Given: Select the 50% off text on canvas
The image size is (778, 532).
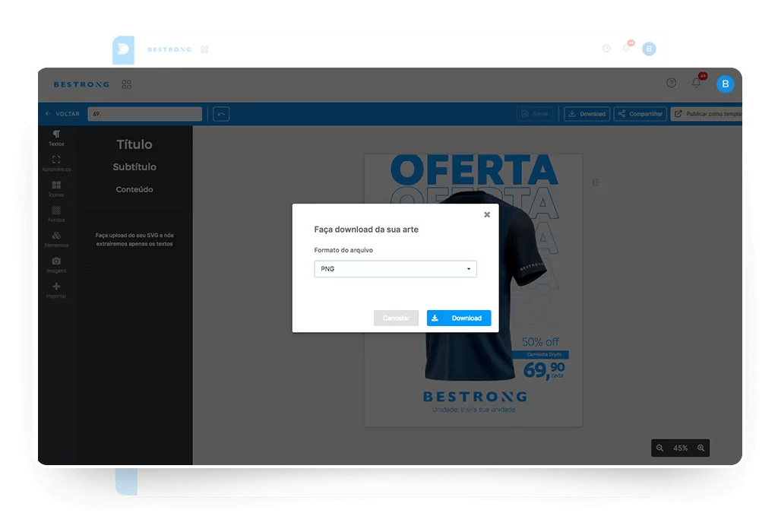Looking at the screenshot, I should 540,342.
